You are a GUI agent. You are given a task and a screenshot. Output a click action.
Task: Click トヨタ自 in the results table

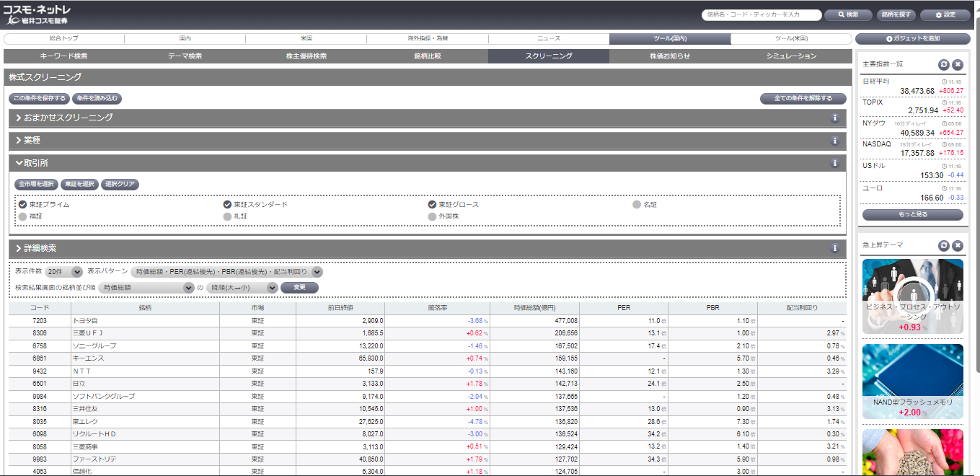tap(84, 320)
